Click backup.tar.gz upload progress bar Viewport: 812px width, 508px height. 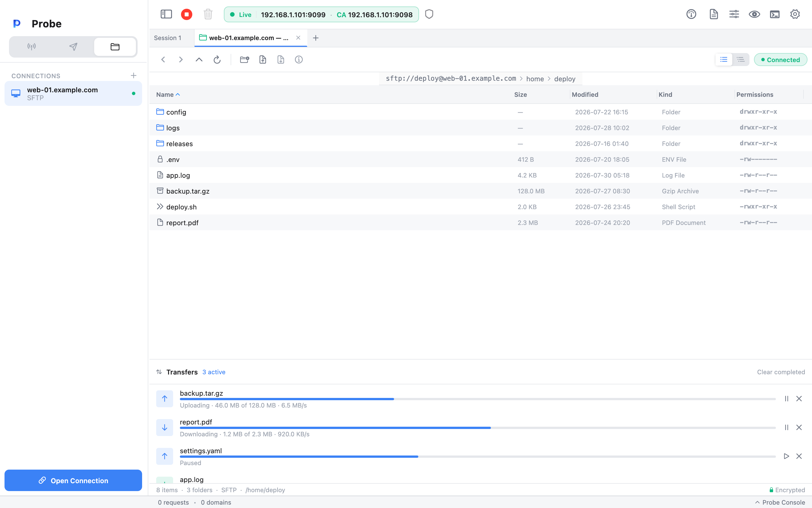(478, 399)
